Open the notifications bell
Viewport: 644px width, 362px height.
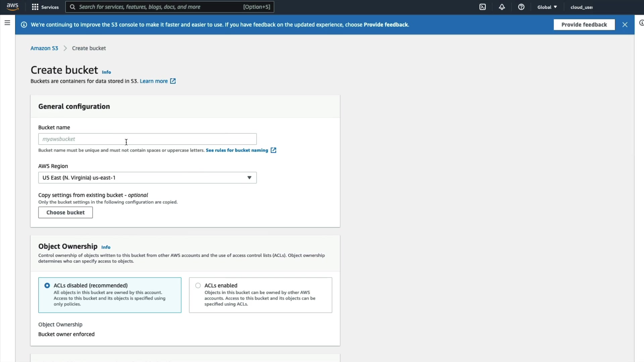click(x=502, y=7)
